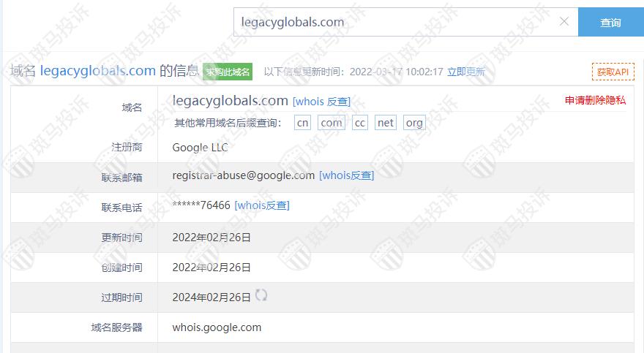Click the Google LLC registrar text
644x353 pixels.
(200, 148)
